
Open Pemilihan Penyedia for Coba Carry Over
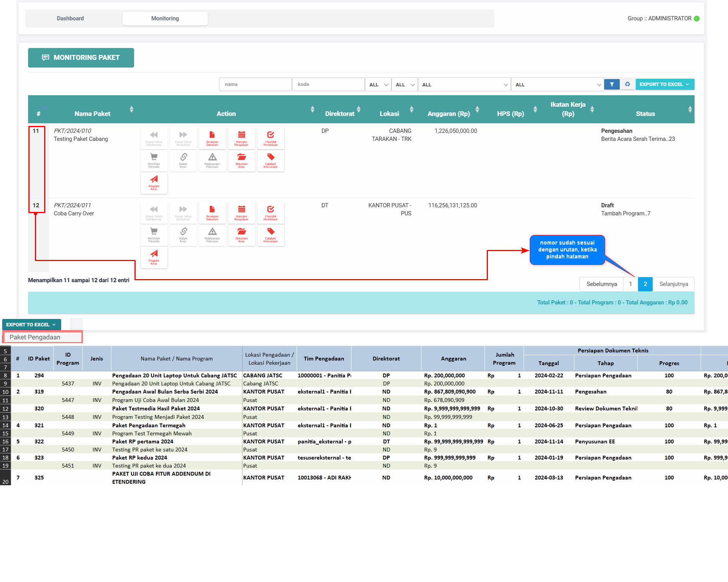pos(154,235)
